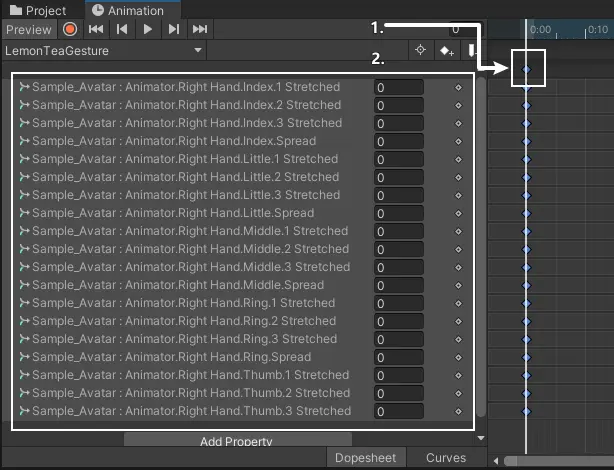Click the timeline horizontal scrollbar
614x470 pixels.
pos(559,461)
